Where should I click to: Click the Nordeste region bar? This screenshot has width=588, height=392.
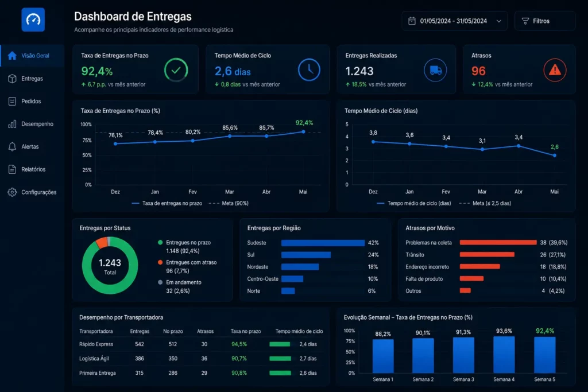coord(300,267)
